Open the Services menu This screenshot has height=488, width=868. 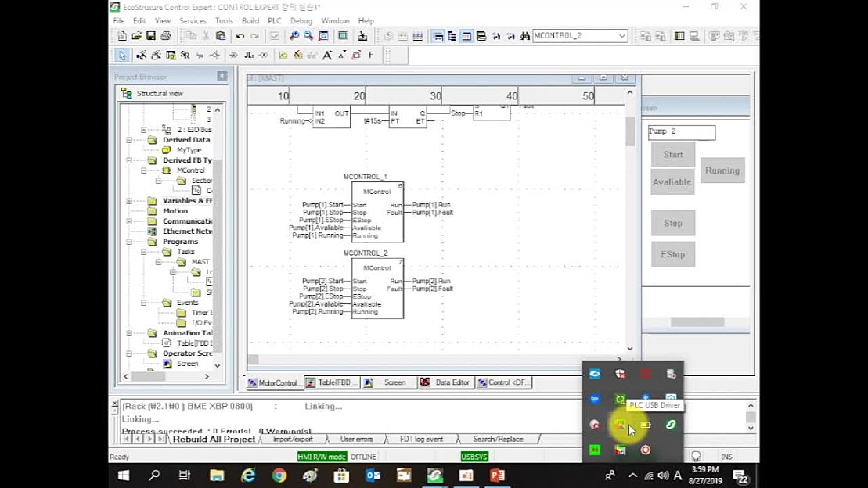tap(193, 20)
